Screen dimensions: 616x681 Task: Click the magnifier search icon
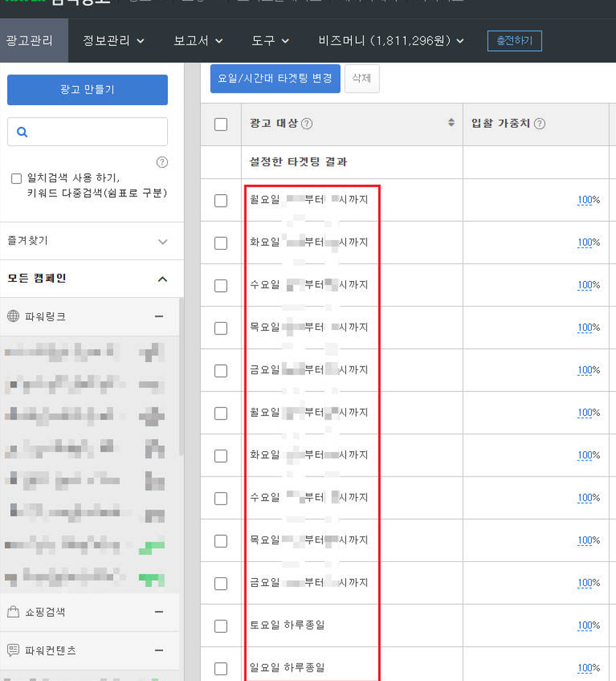22,132
